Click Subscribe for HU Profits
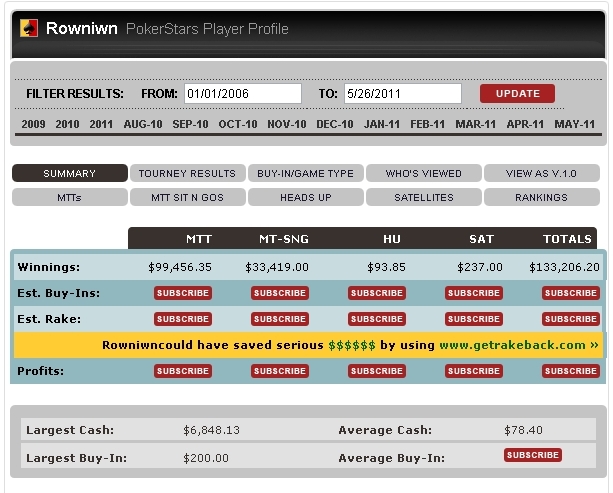Image resolution: width=613 pixels, height=493 pixels. click(x=377, y=371)
